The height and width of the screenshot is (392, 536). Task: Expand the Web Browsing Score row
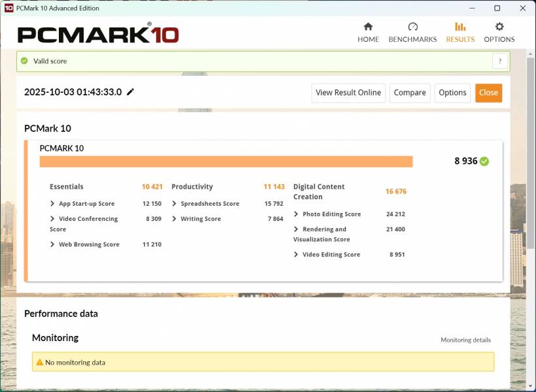52,244
